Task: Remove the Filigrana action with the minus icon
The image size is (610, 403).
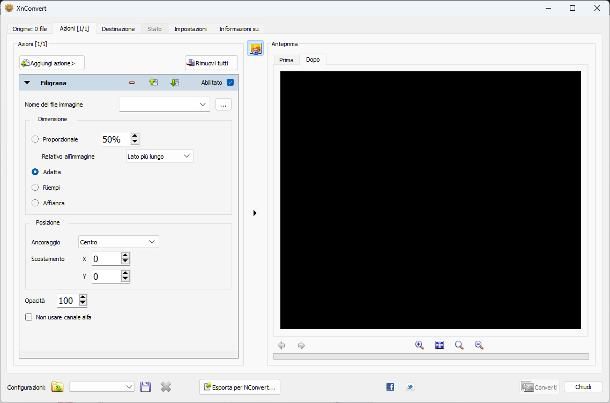Action: click(132, 83)
